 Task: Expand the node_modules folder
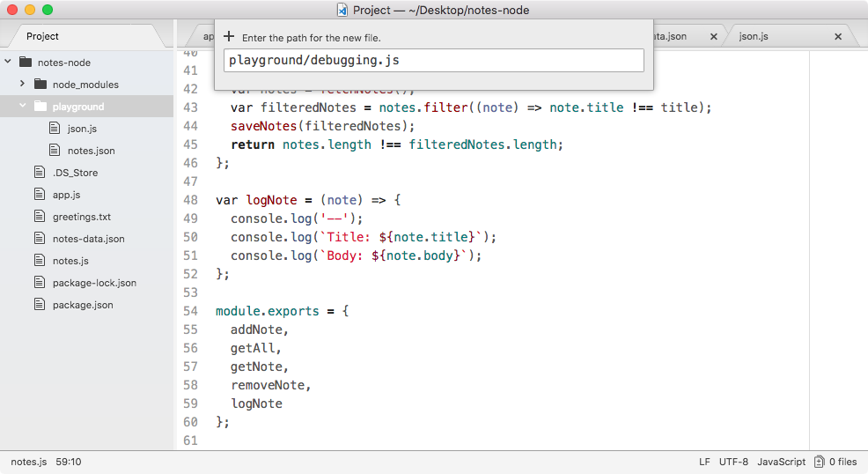click(x=22, y=84)
